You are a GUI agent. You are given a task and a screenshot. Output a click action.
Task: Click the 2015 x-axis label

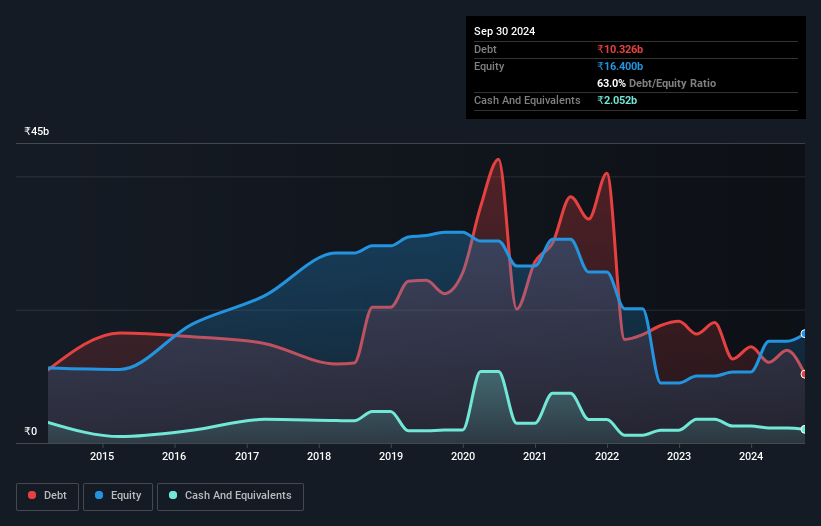(102, 456)
